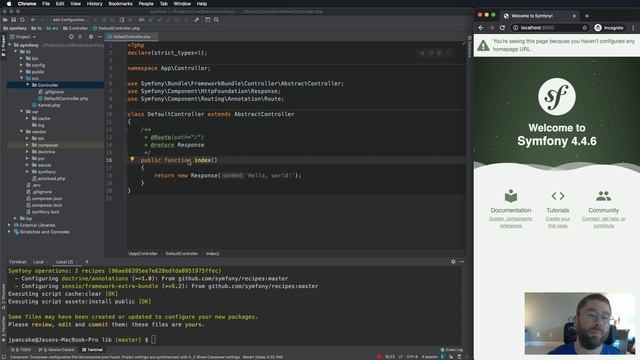Click Chrome reload button
Viewport: 640px width, 360px height.
pos(502,28)
